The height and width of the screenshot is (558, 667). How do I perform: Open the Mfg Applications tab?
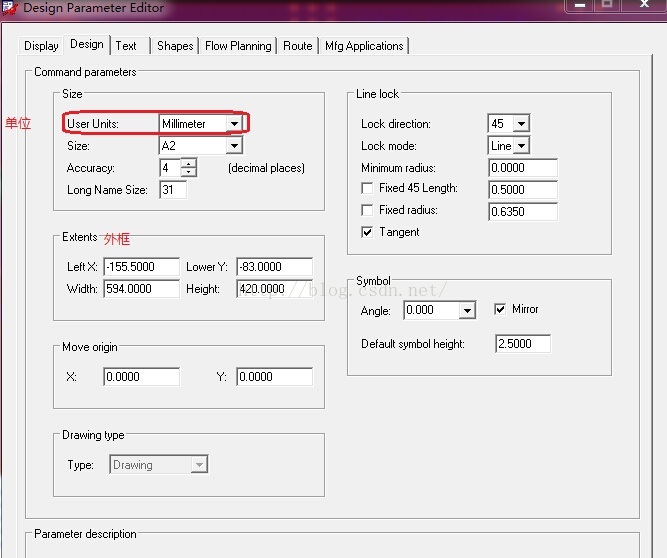tap(364, 46)
